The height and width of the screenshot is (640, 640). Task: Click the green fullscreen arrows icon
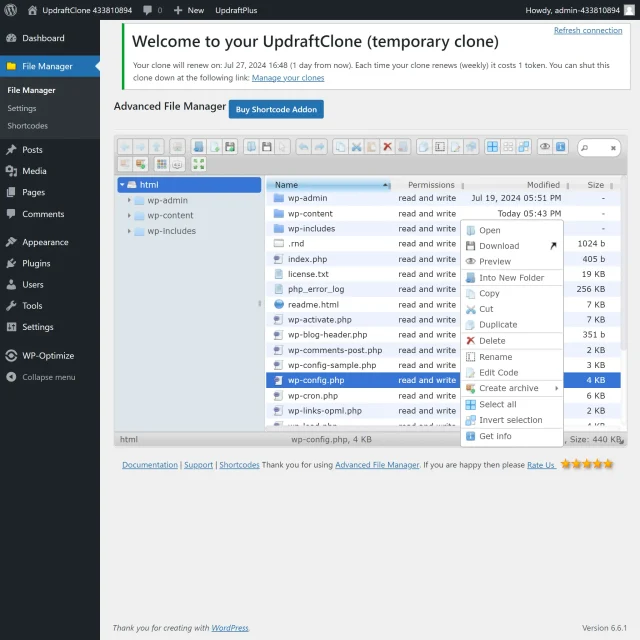pyautogui.click(x=198, y=164)
